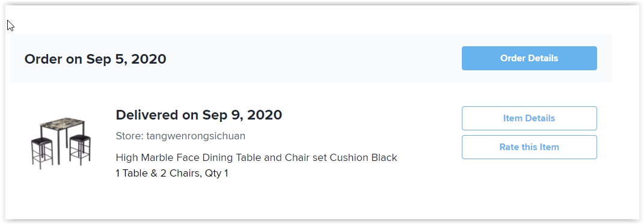Click the Sep 5, 2020 order date
The height and width of the screenshot is (224, 644).
[x=126, y=59]
